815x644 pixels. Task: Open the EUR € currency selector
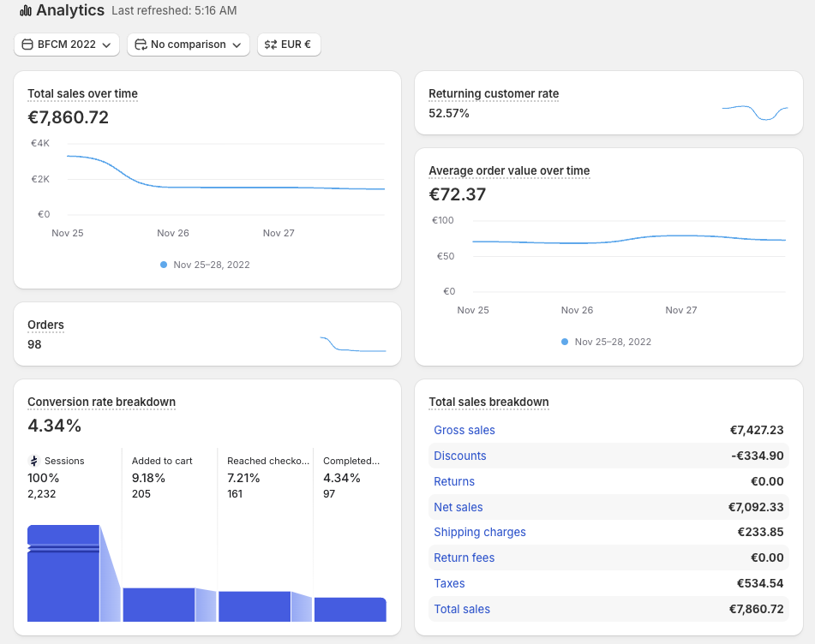289,45
